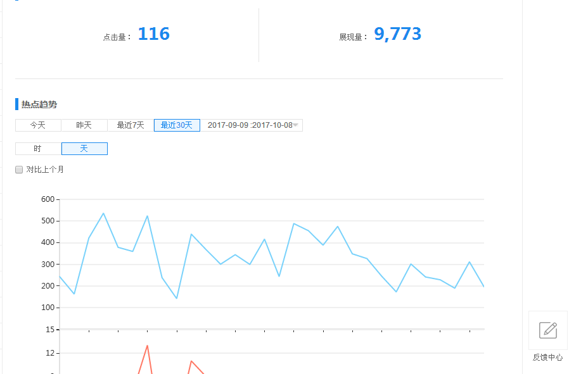
Task: Switch to 最近7天 range
Action: pyautogui.click(x=131, y=125)
